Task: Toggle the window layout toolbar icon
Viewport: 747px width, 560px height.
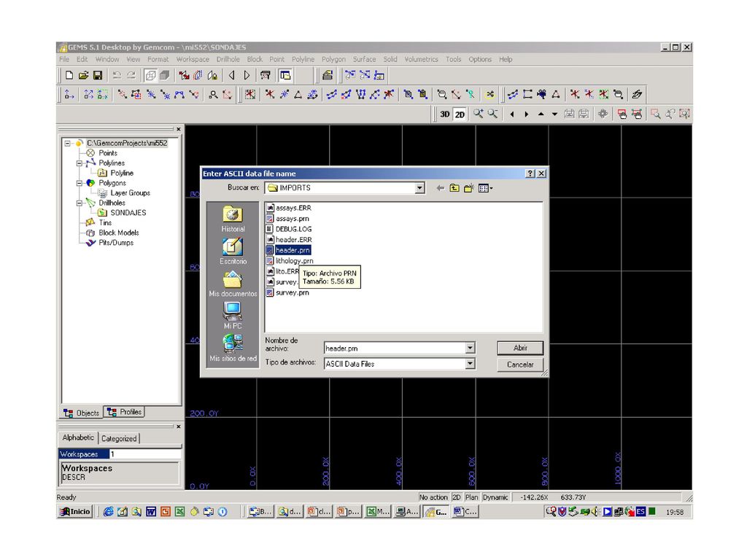Action: pyautogui.click(x=285, y=75)
